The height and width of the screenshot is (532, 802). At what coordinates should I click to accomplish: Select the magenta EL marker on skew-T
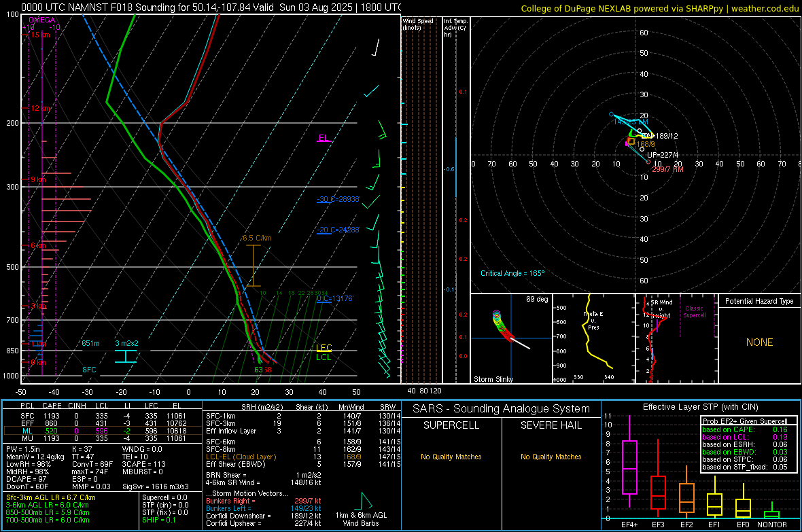coord(324,138)
